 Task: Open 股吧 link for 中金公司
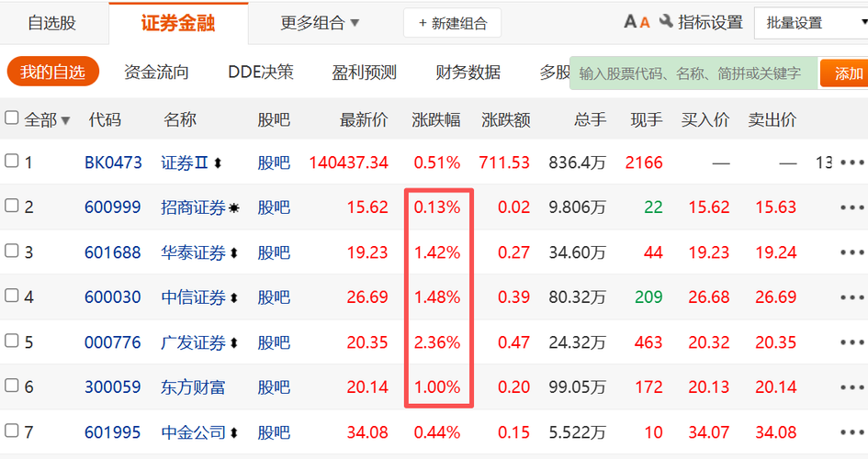pos(274,432)
